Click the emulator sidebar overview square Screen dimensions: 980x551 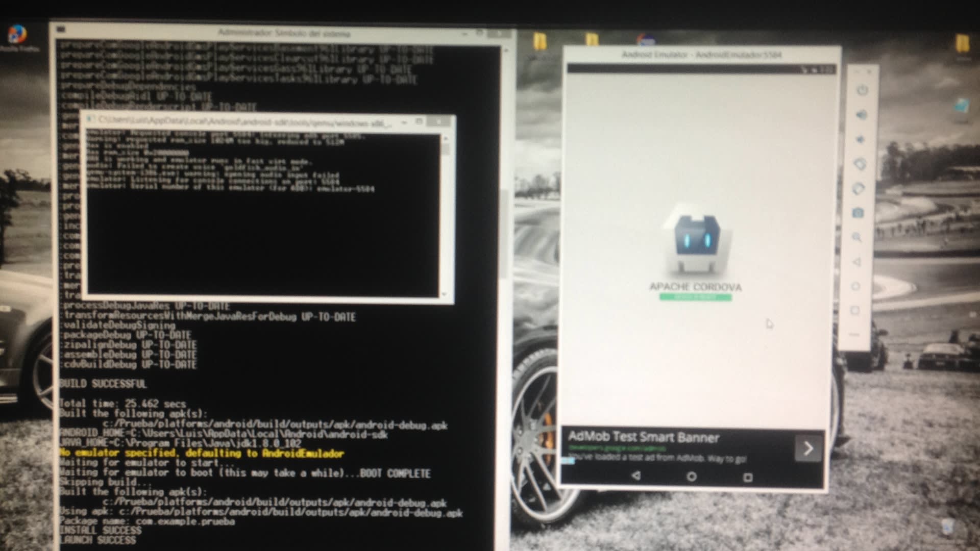[x=855, y=311]
